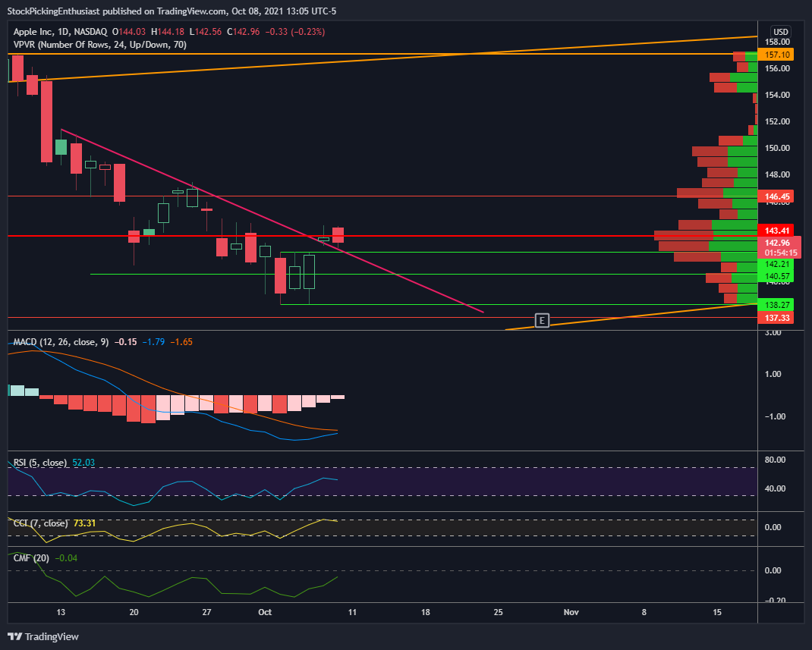Screen dimensions: 812x650
Task: Click the CCI (7, close) indicator legend
Action: tap(40, 523)
